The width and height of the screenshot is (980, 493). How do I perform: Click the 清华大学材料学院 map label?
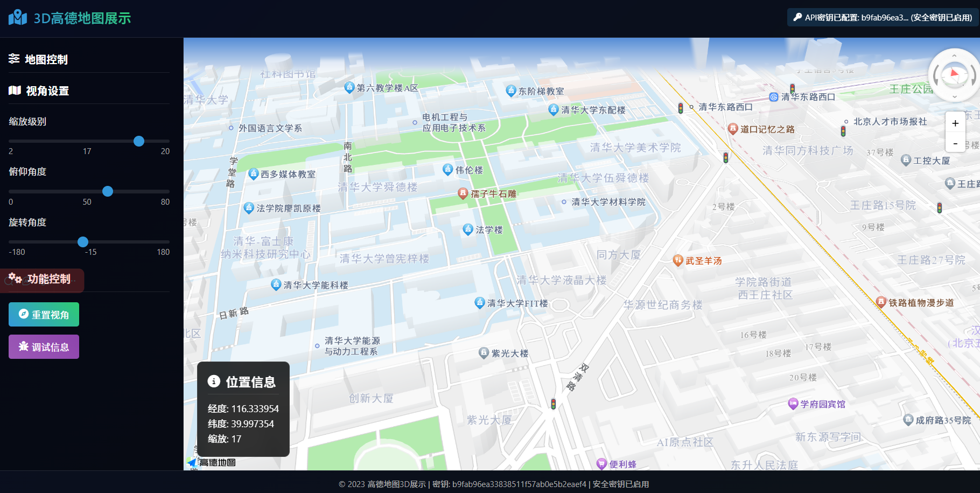pyautogui.click(x=608, y=202)
